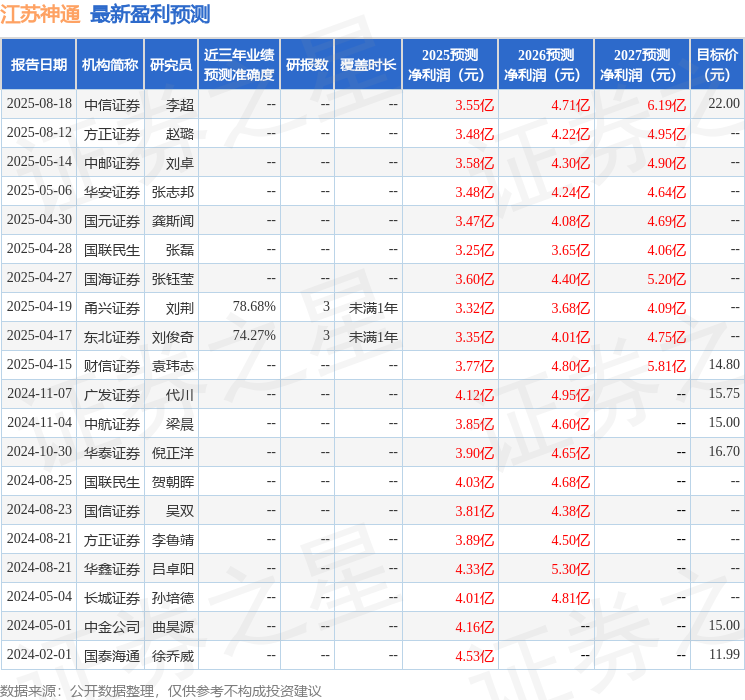Click 5.30亿 in 华鑫证券 row

(x=570, y=568)
